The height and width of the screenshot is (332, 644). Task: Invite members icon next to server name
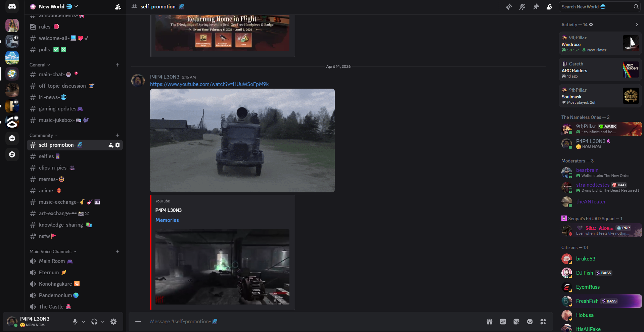click(118, 7)
